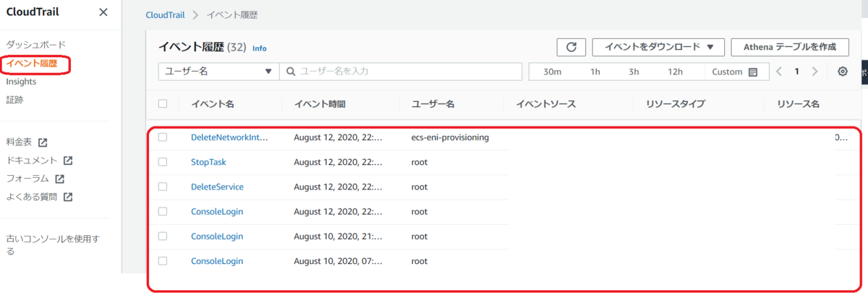Image resolution: width=868 pixels, height=298 pixels.
Task: Click 古いコンソールを使用する link
Action: pos(52,244)
